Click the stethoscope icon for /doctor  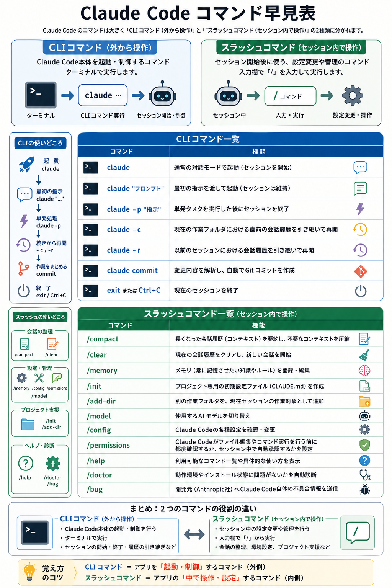click(x=365, y=475)
